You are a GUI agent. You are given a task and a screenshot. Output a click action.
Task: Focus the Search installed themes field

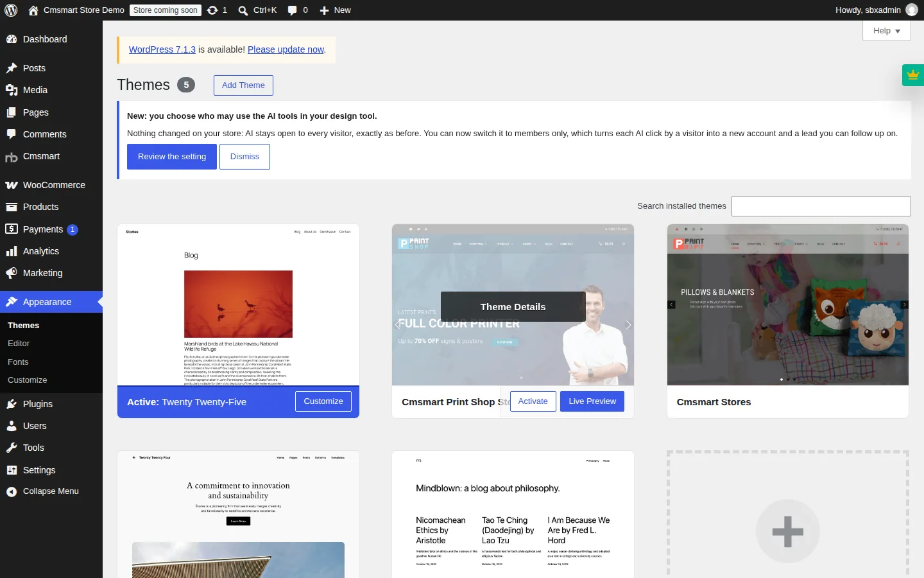coord(821,206)
